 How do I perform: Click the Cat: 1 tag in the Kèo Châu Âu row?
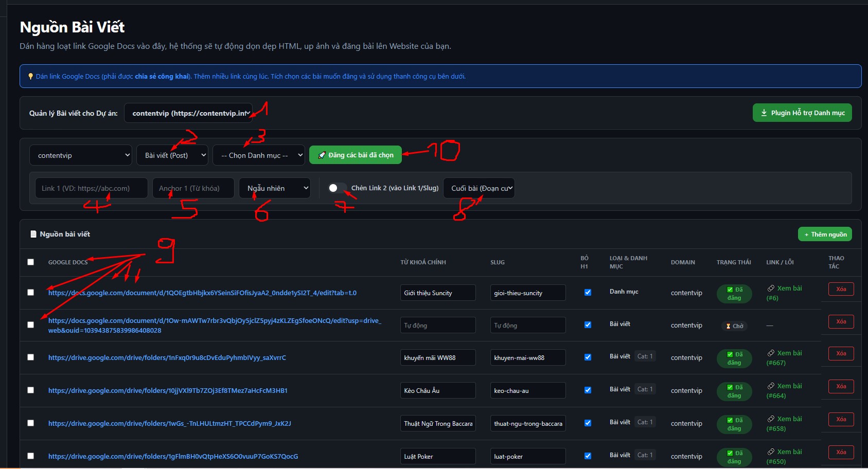click(x=645, y=389)
